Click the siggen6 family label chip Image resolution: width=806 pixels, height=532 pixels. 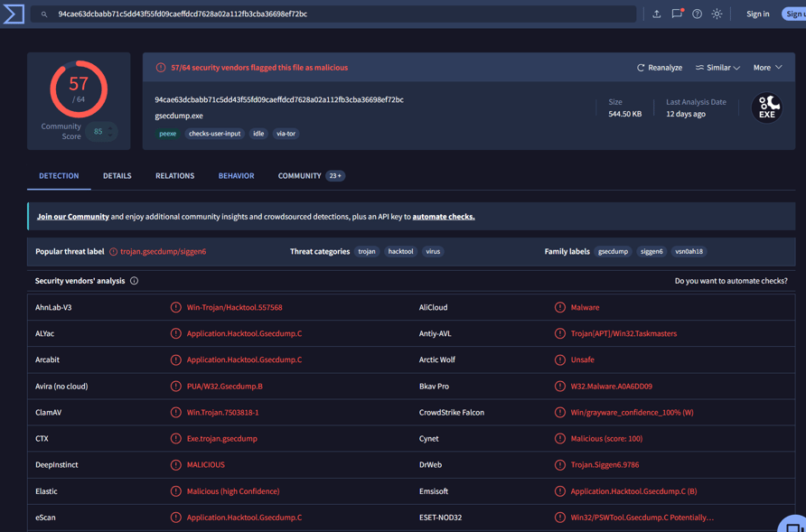click(x=651, y=252)
